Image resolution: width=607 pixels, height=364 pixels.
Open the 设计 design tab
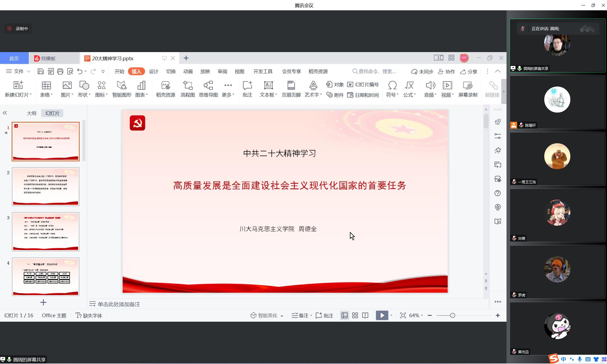[x=153, y=71]
